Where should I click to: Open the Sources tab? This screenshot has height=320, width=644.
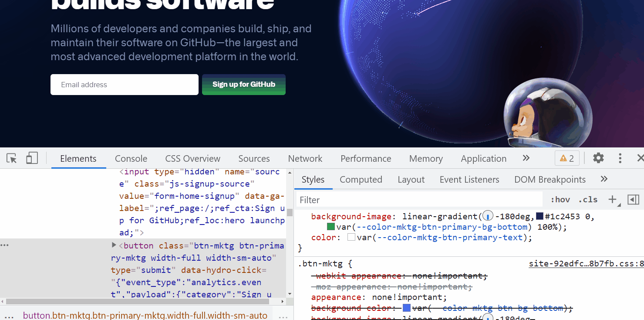254,159
